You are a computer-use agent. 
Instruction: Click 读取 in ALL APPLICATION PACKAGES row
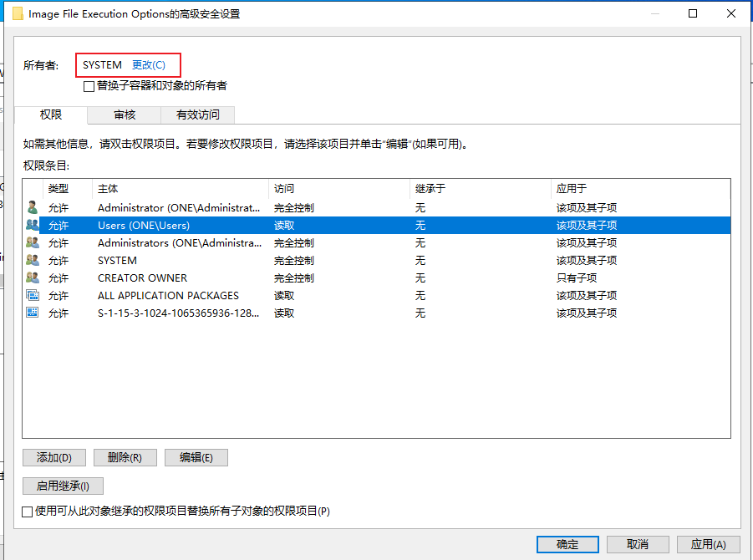(284, 295)
